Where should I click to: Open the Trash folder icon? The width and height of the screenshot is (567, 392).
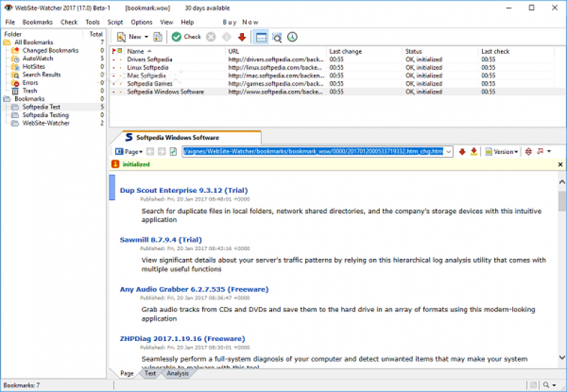(x=16, y=91)
